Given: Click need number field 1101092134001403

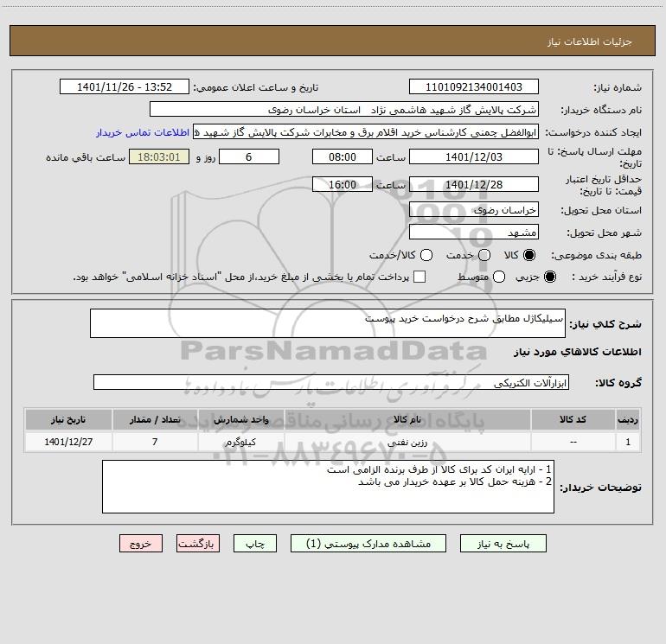Looking at the screenshot, I should [474, 87].
